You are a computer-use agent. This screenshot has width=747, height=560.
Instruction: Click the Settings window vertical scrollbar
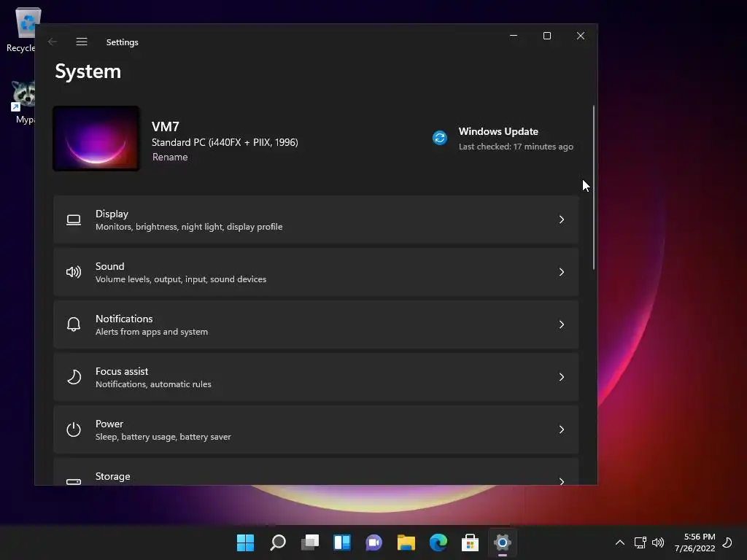pyautogui.click(x=594, y=187)
